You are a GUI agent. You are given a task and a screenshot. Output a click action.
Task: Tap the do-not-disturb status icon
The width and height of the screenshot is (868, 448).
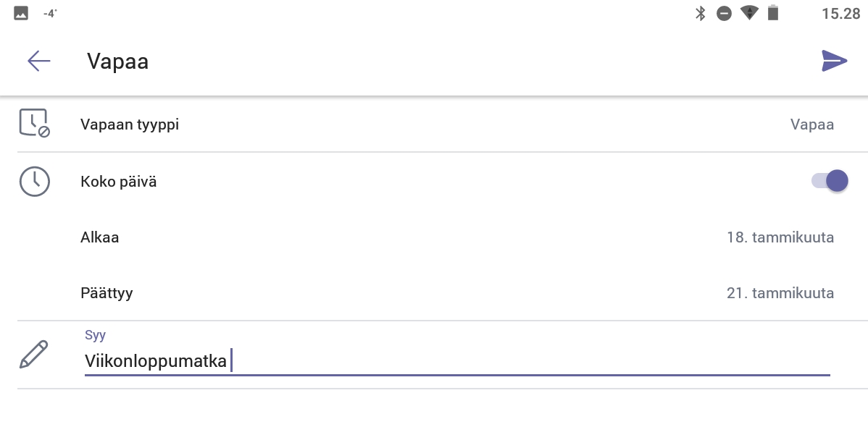pyautogui.click(x=724, y=13)
